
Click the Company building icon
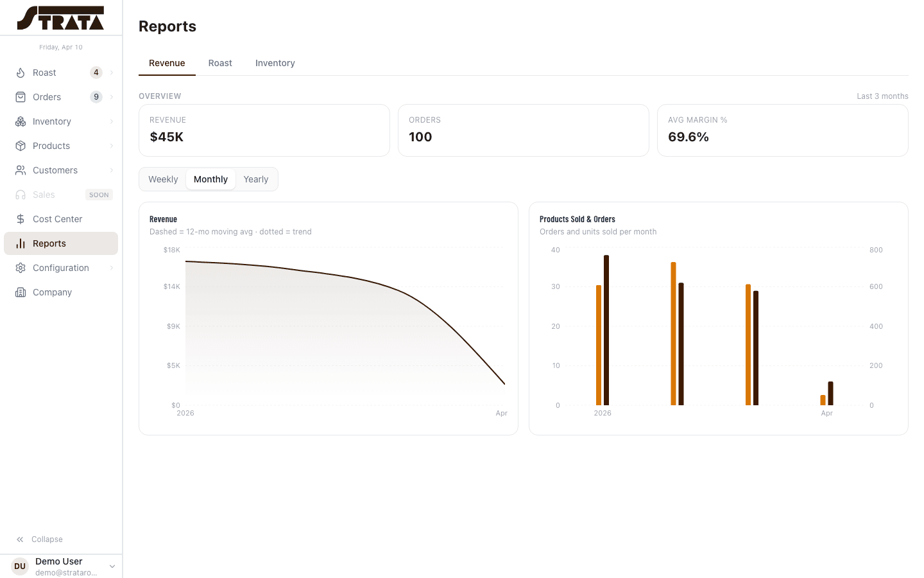point(21,292)
